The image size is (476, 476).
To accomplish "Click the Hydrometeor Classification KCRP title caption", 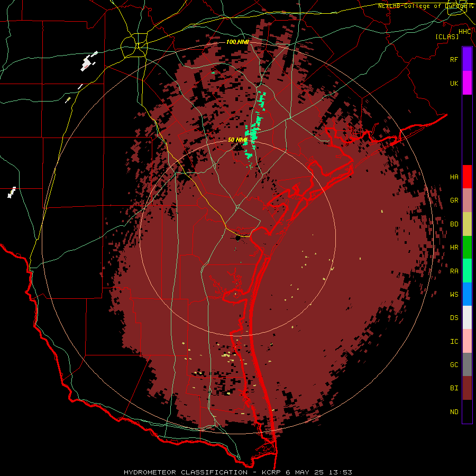I will [237, 472].
